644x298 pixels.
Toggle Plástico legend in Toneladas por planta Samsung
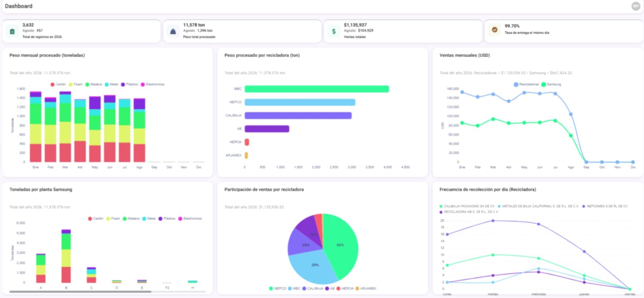(x=167, y=218)
